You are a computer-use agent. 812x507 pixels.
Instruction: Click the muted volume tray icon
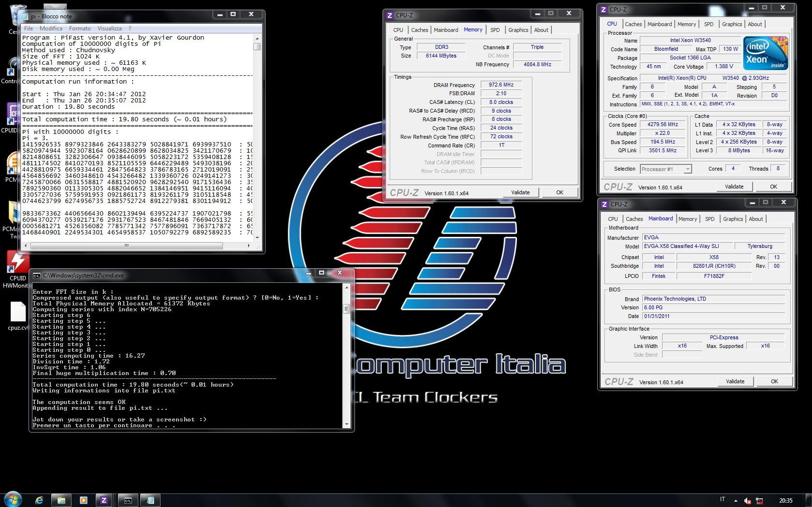748,501
